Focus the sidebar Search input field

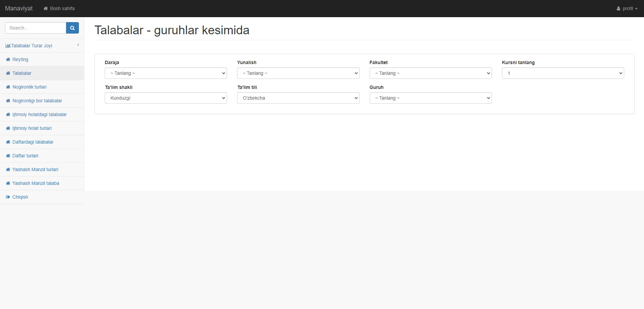[x=36, y=28]
